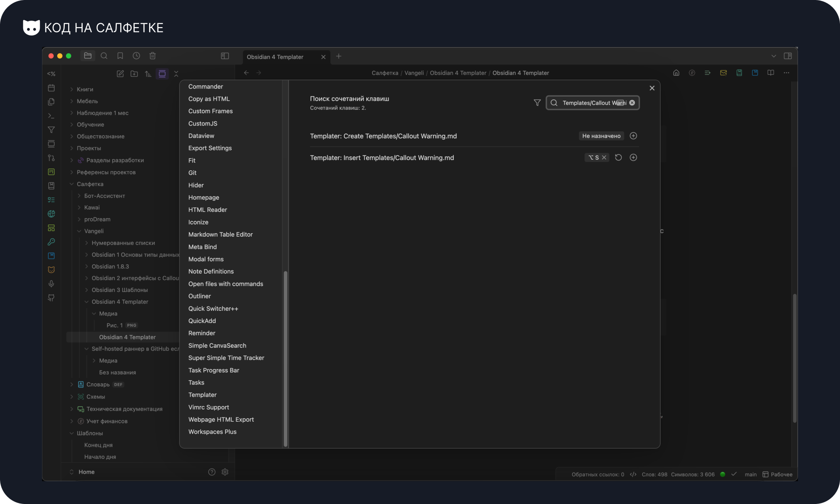Filter hotkeys with funnel icon
Viewport: 840px width, 504px height.
[x=537, y=103]
